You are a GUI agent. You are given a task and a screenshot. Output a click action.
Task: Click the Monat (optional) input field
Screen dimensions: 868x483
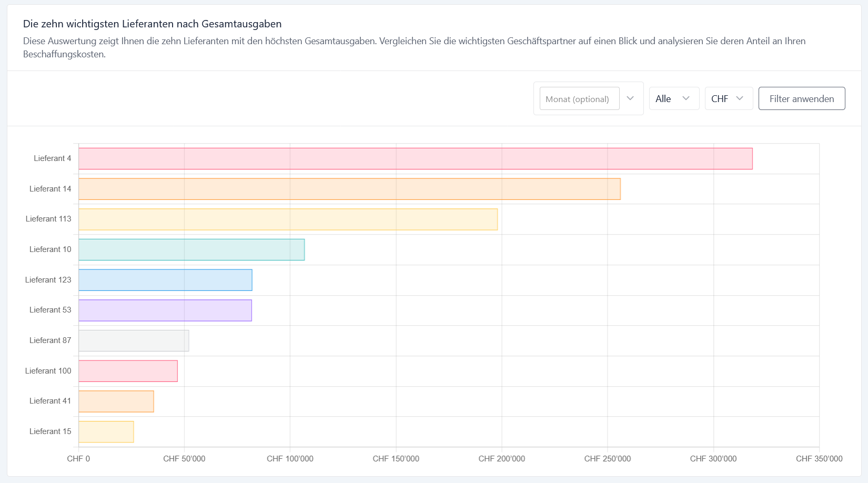pyautogui.click(x=579, y=99)
